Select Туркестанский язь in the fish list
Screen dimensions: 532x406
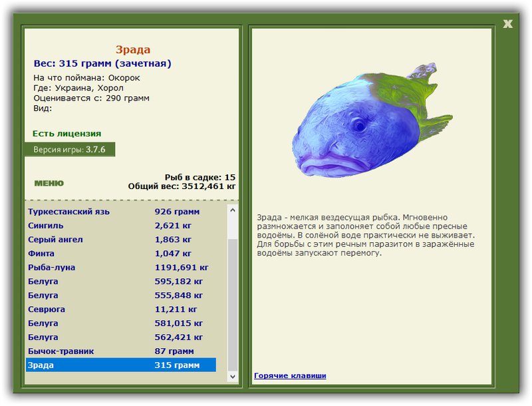121,212
